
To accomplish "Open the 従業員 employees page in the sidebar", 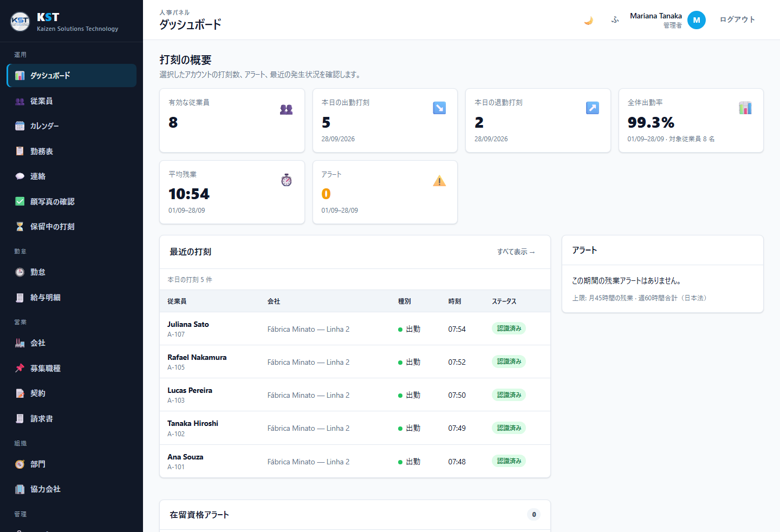I will point(71,101).
